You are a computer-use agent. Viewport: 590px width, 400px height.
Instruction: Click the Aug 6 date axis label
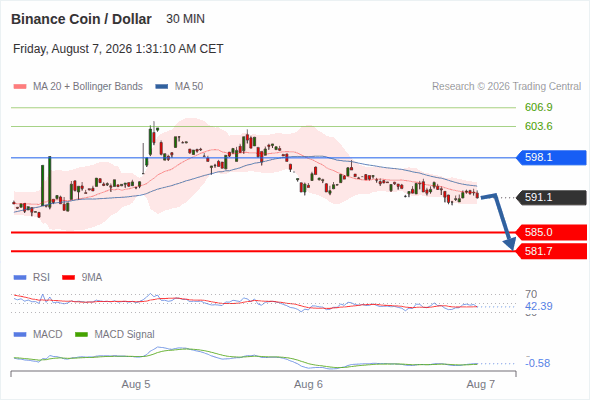click(309, 385)
